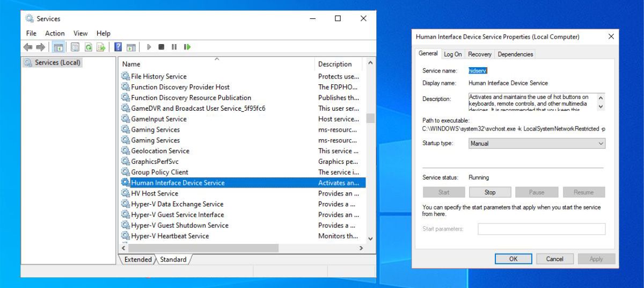Click gear icon of HV Host Service

(126, 193)
